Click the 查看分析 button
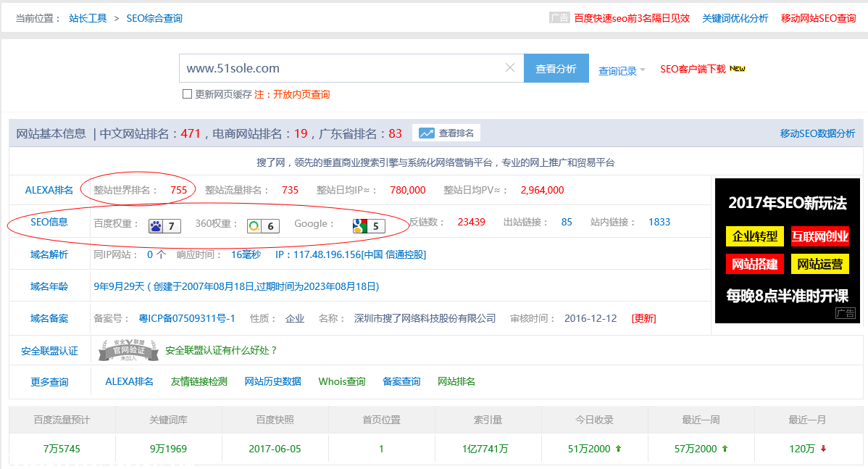Image resolution: width=868 pixels, height=469 pixels. click(556, 69)
